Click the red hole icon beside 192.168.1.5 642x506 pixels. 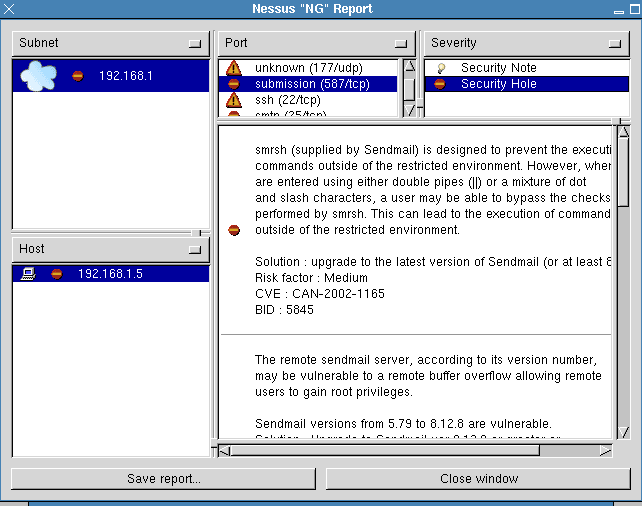pos(57,274)
